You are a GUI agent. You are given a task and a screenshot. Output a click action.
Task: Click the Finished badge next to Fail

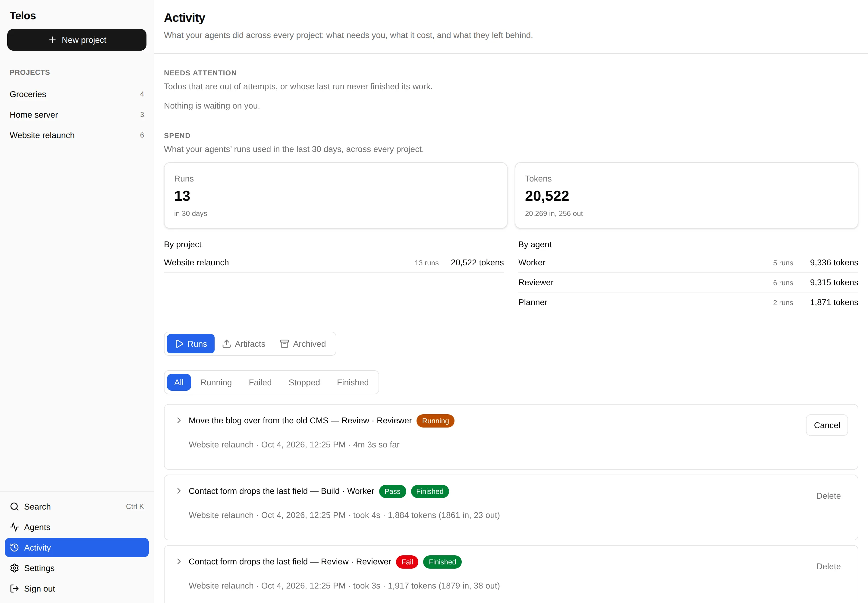(442, 562)
